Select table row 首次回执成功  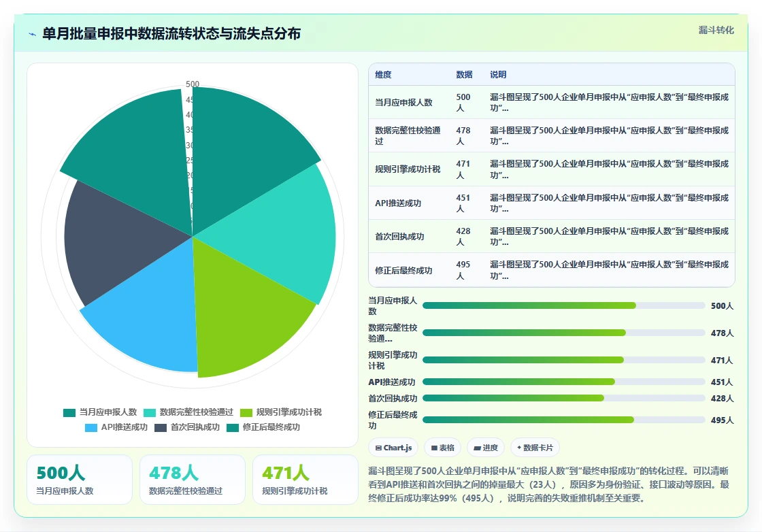pos(552,237)
